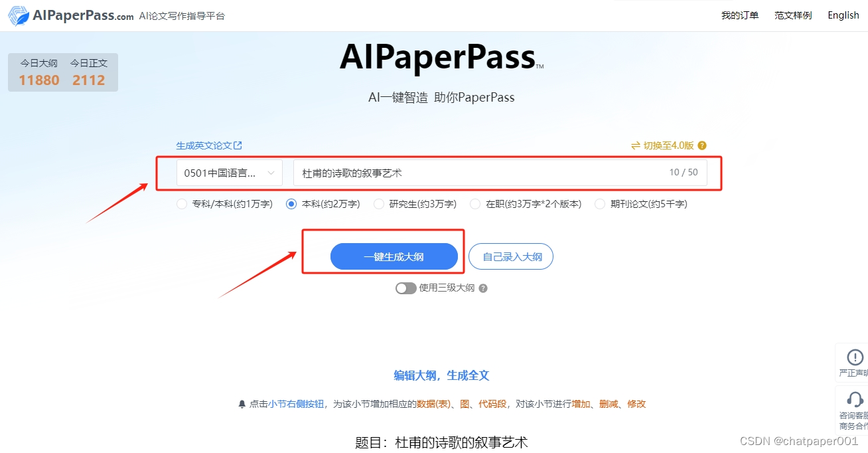The image size is (868, 453).
Task: Open 我的订单 in top navigation
Action: [740, 15]
